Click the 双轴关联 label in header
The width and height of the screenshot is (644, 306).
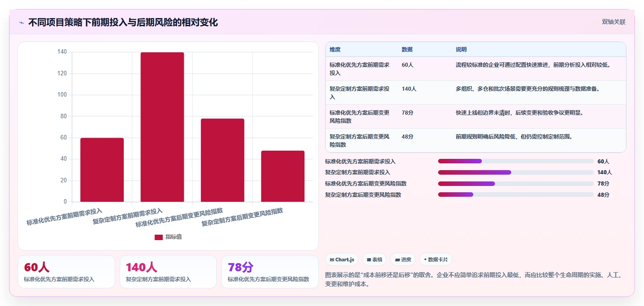[614, 22]
